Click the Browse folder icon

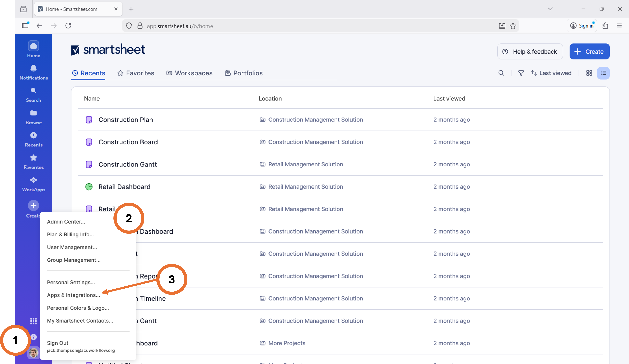pos(33,113)
